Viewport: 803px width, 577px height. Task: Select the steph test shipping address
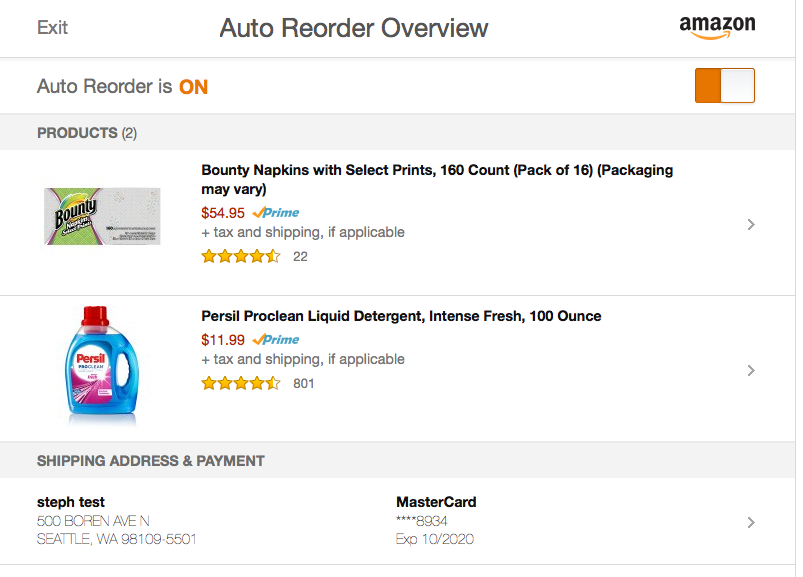[117, 520]
